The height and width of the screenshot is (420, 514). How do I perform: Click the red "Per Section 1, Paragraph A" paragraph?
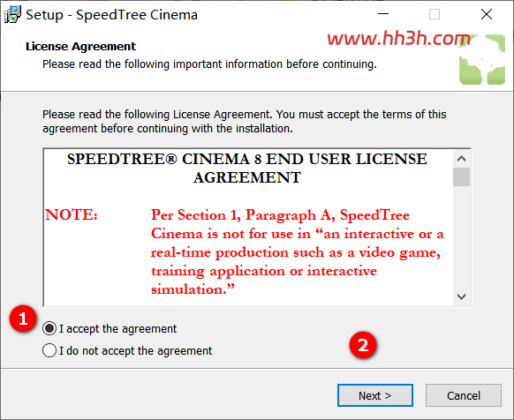(297, 252)
